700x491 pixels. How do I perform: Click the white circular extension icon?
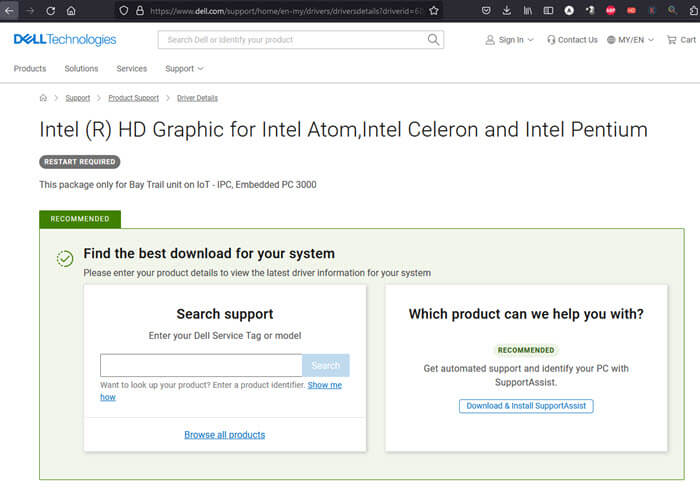[569, 11]
